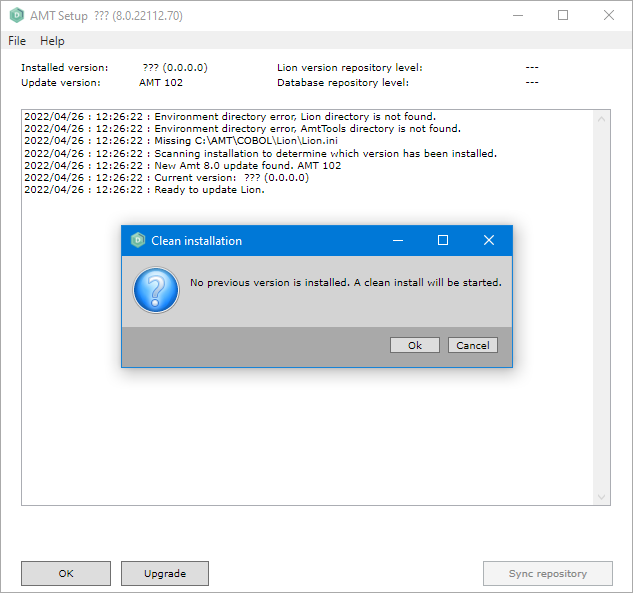Select the 'Missing C:\AMT\COBOL\Lion\Lion.ini' log line
This screenshot has width=633, height=593.
pyautogui.click(x=181, y=141)
